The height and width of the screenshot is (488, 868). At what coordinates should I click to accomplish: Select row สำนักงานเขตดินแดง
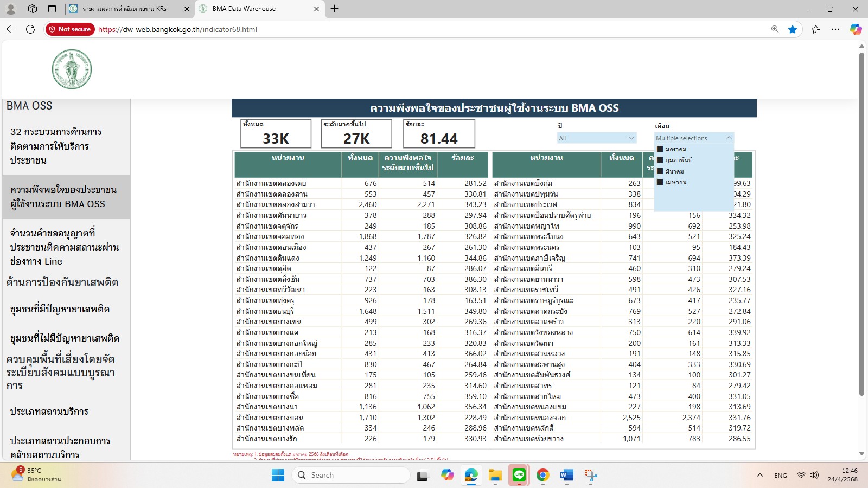[x=362, y=258]
